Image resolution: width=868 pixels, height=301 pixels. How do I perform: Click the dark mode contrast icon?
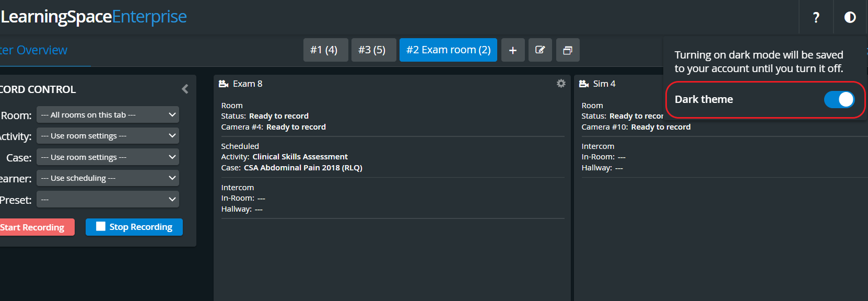tap(850, 17)
